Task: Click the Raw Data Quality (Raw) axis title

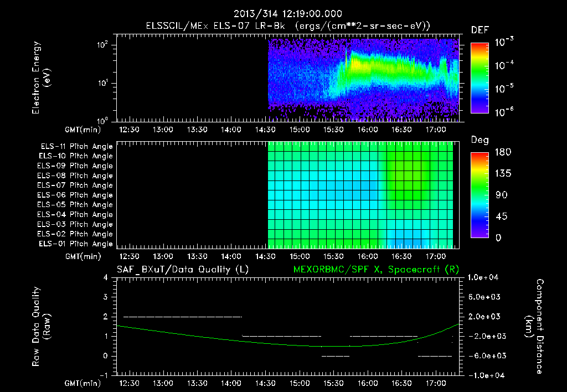Action: coord(40,327)
